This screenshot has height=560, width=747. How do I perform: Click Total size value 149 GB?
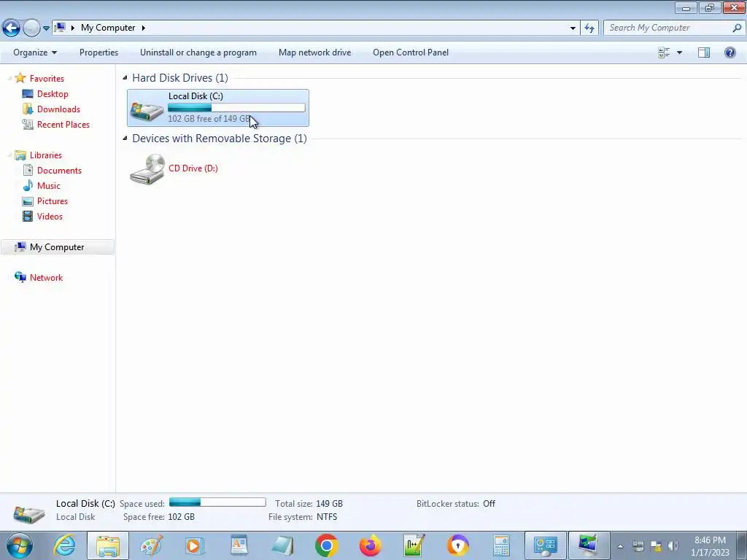pos(329,503)
